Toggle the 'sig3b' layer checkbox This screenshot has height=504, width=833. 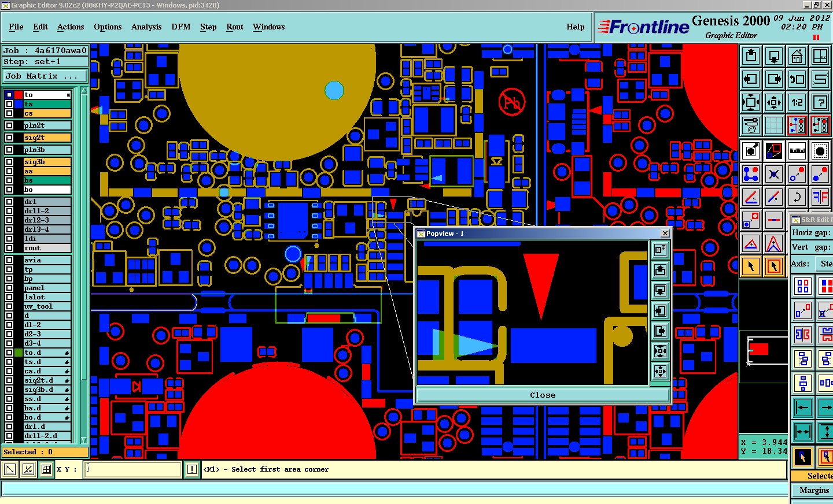pyautogui.click(x=9, y=162)
